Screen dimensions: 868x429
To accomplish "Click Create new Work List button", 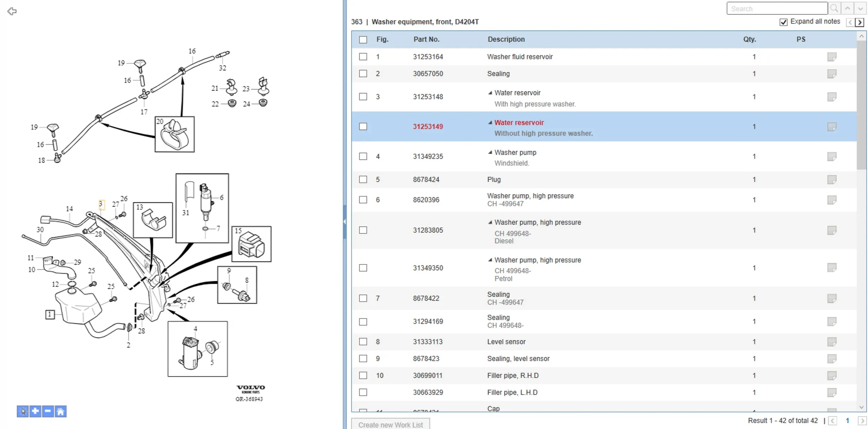I will (x=391, y=424).
